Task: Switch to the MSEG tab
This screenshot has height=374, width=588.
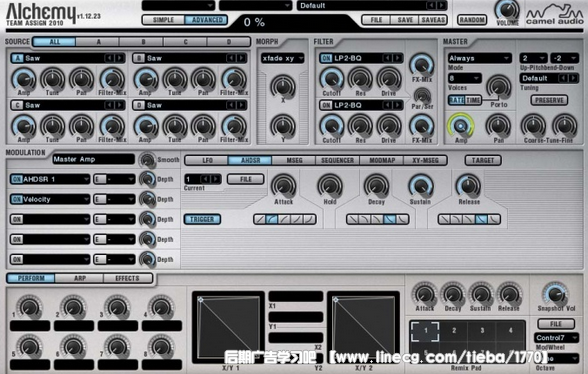Action: (294, 160)
